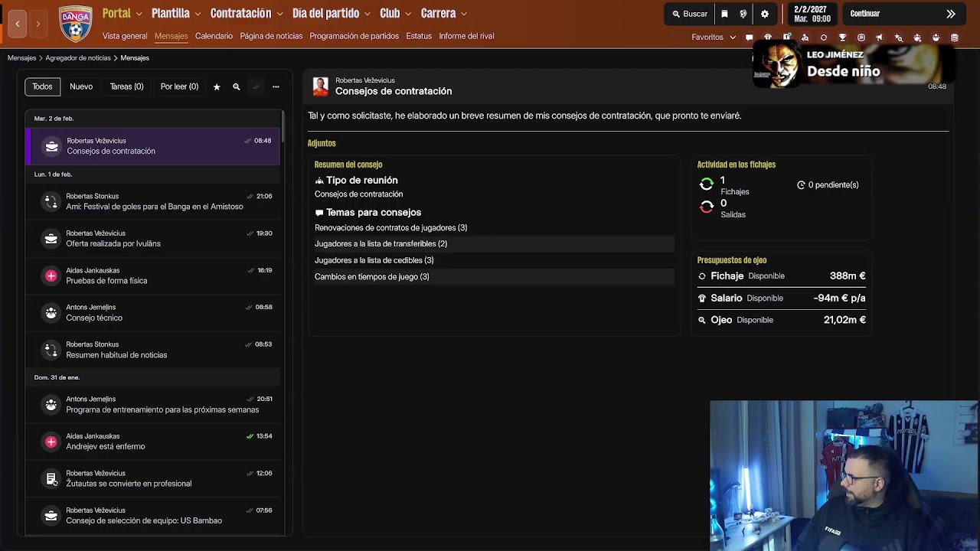The height and width of the screenshot is (551, 980).
Task: Open settings gear icon
Action: 765,14
